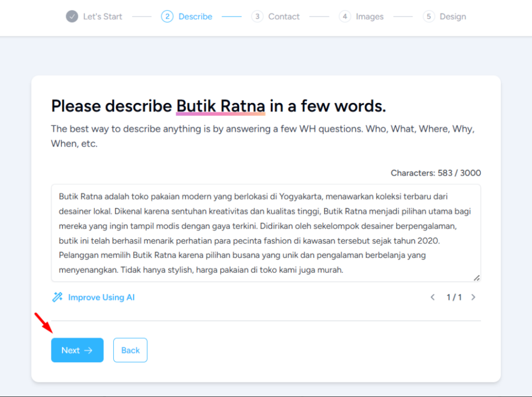Open Improve Using AI
Screen dimensions: 532x397
click(101, 297)
